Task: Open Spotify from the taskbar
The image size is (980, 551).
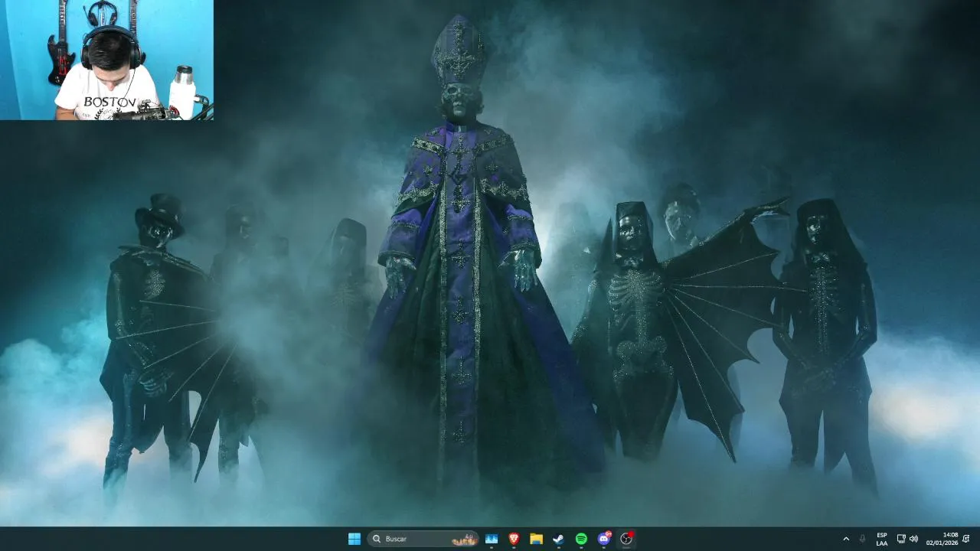Action: pyautogui.click(x=581, y=539)
